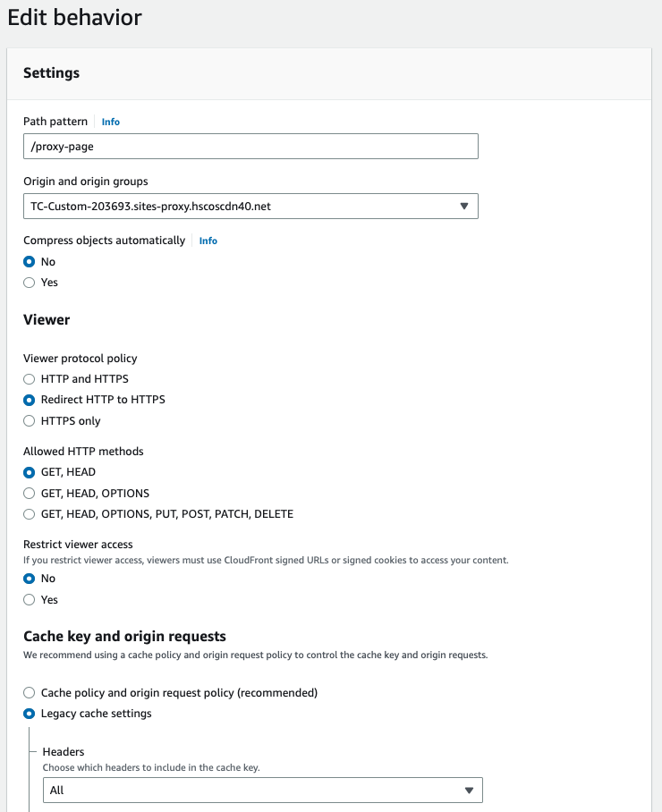Choose HTTP and HTTPS viewer protocol policy

(x=29, y=378)
